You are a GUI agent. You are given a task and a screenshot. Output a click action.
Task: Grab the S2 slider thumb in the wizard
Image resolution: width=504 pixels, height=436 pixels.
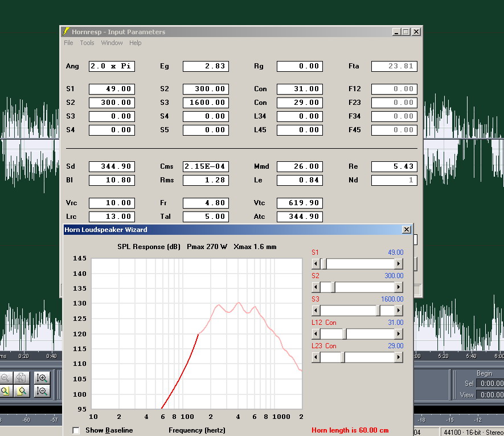click(333, 287)
